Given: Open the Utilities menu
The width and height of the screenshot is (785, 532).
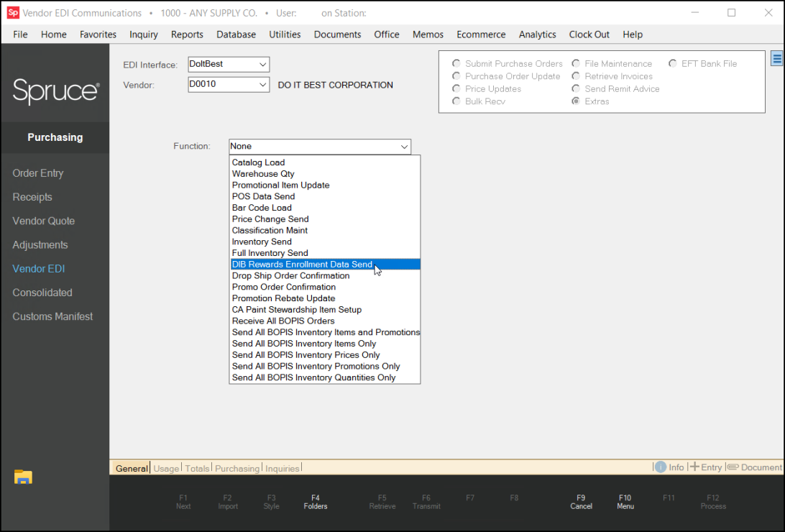Looking at the screenshot, I should tap(285, 35).
